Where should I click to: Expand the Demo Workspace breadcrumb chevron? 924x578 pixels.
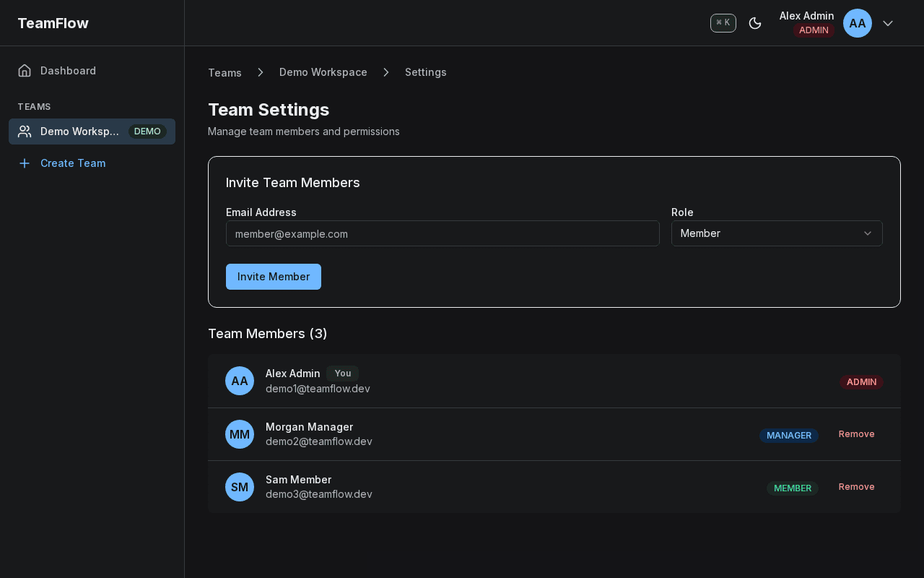pyautogui.click(x=385, y=72)
